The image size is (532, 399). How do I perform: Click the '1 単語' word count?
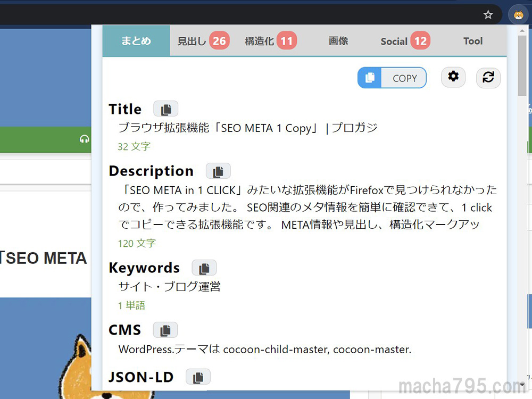(131, 305)
